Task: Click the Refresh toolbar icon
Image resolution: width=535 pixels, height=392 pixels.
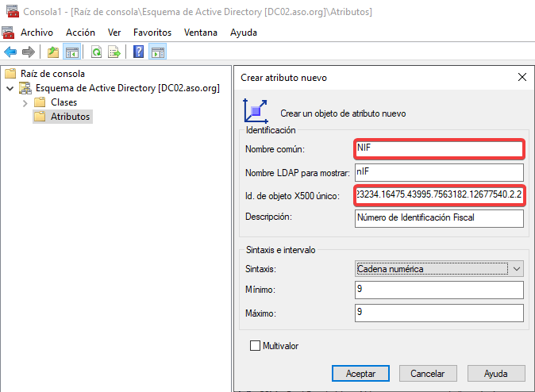Action: (x=96, y=52)
